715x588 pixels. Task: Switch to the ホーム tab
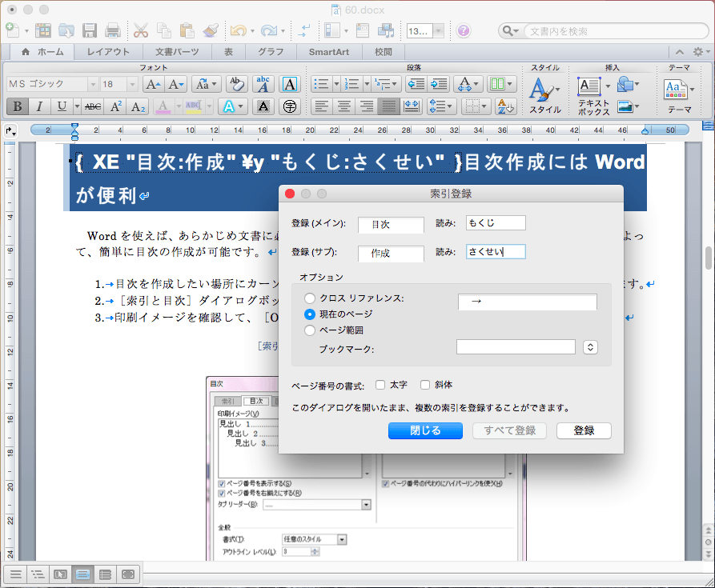pyautogui.click(x=42, y=52)
